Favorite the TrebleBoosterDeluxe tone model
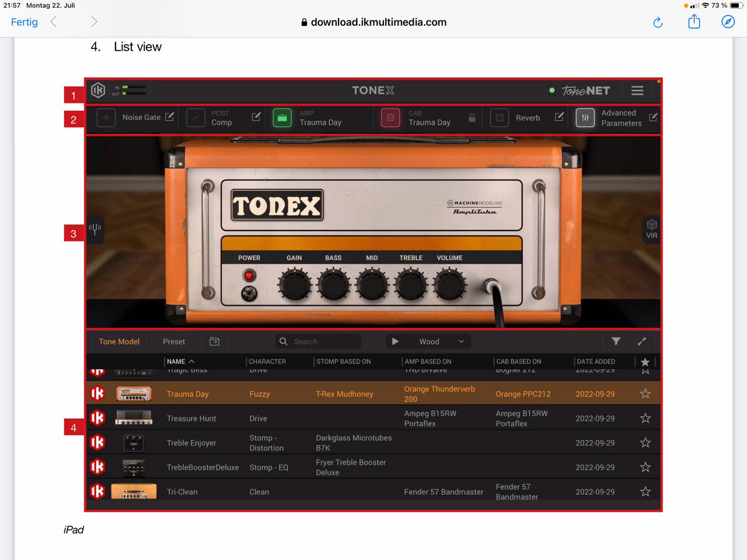Screen dimensions: 747x560 pos(645,467)
